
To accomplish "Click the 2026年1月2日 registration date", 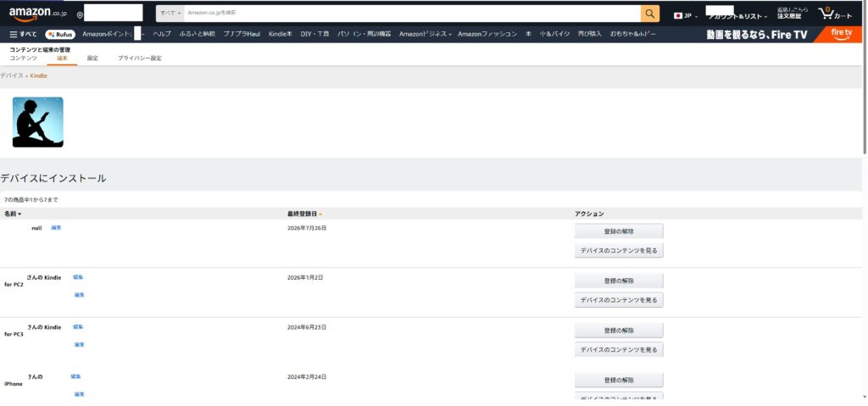I will (x=305, y=277).
